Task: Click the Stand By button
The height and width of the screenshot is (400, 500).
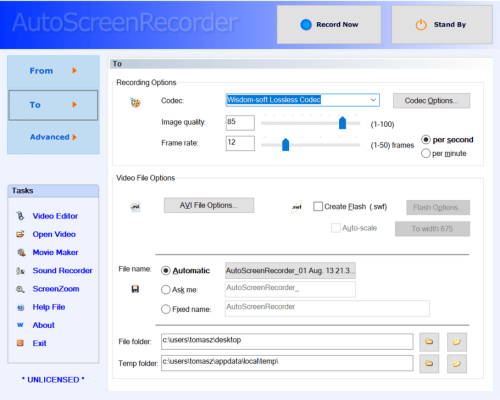Action: coord(442,25)
